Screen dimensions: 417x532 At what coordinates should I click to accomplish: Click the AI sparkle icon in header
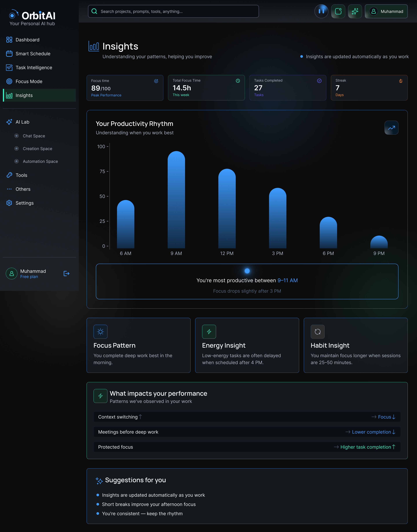coord(355,11)
